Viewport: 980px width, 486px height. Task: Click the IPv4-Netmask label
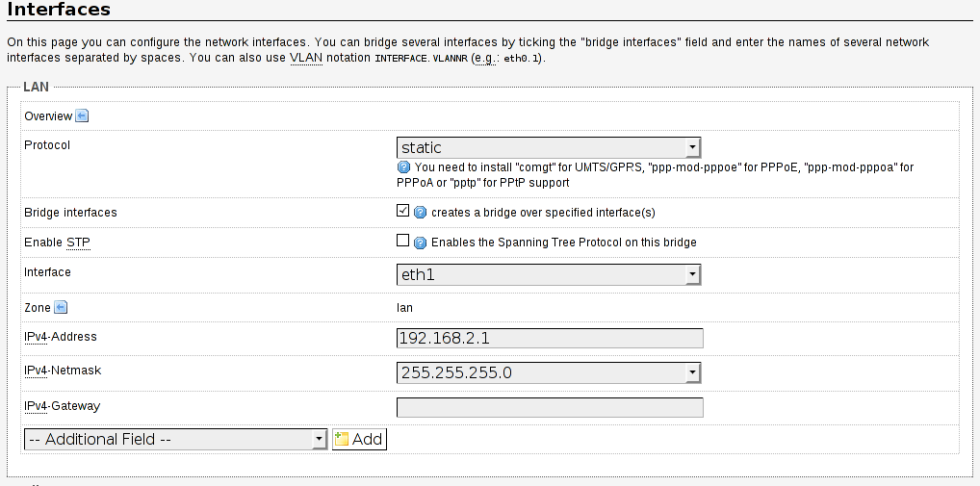62,371
